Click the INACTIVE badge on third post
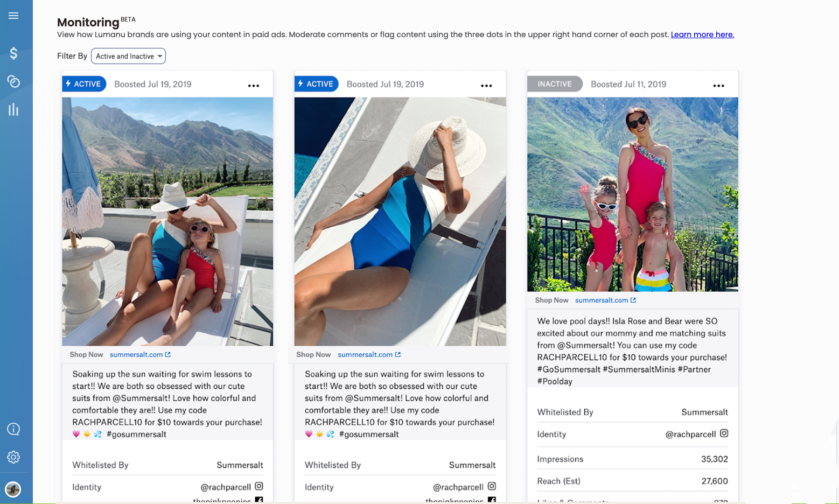This screenshot has width=839, height=504. click(555, 84)
